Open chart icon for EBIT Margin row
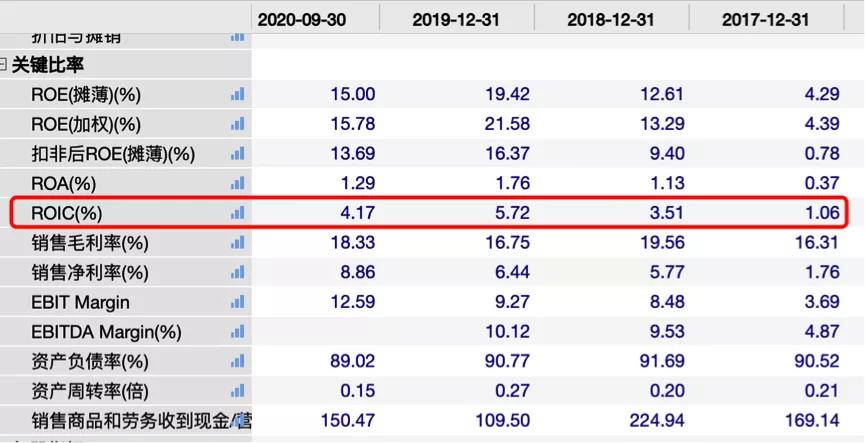 click(237, 302)
